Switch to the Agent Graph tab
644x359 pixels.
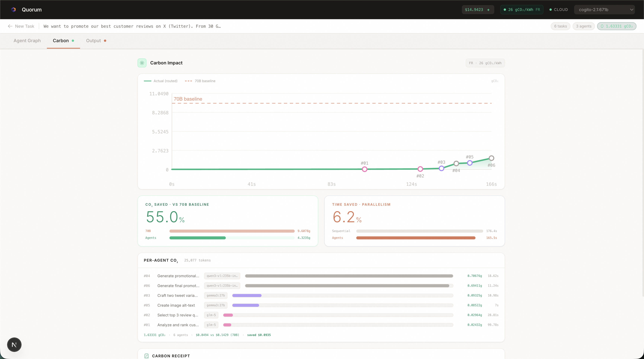pos(27,41)
